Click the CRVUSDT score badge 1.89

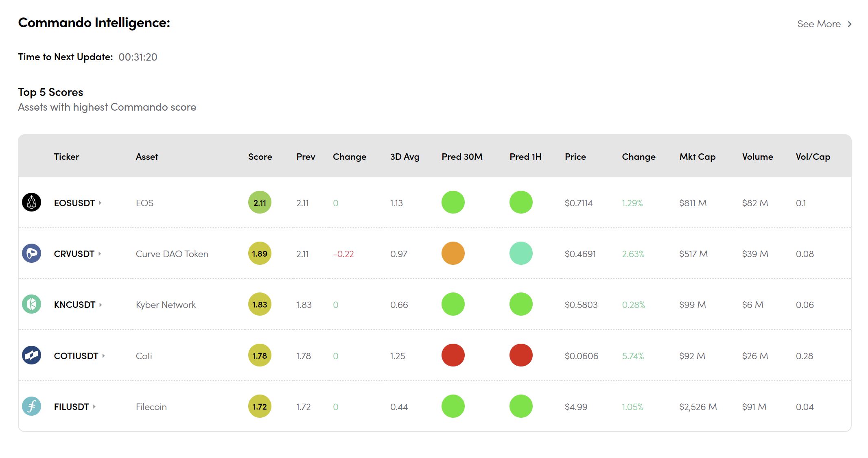click(x=260, y=253)
